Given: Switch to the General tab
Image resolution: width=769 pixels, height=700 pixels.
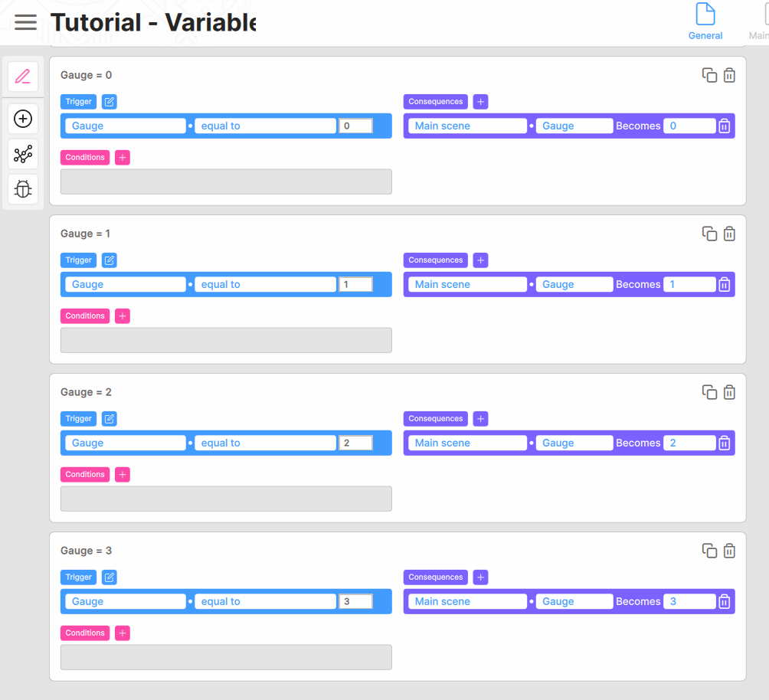Looking at the screenshot, I should [x=705, y=21].
